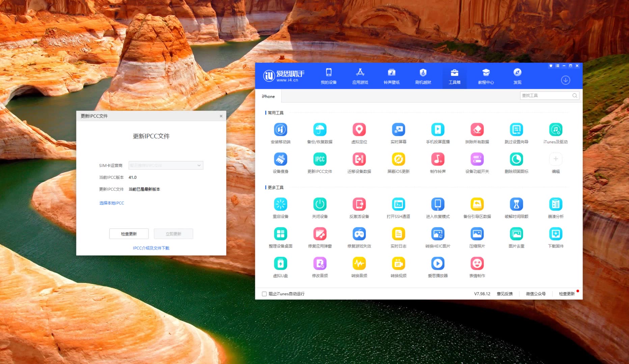Click 微信公众号 in status bar

point(536,294)
